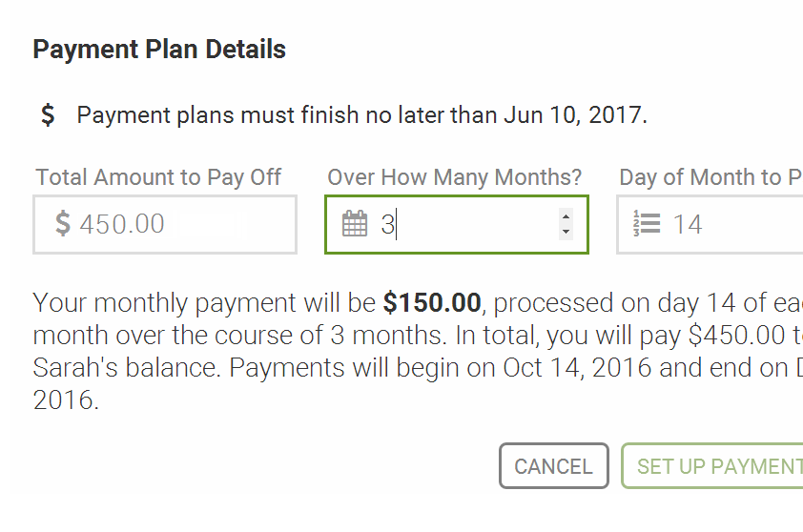The width and height of the screenshot is (803, 532).
Task: Click the number 3 in months field
Action: [x=388, y=224]
